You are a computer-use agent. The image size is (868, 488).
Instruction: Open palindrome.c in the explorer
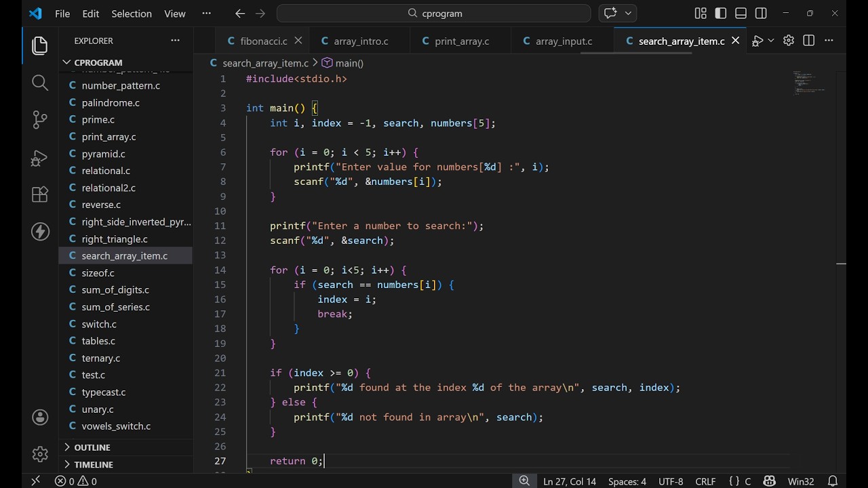coord(126,102)
